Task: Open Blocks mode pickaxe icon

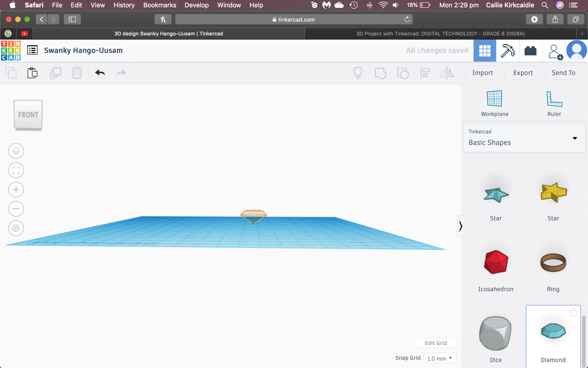Action: point(507,51)
